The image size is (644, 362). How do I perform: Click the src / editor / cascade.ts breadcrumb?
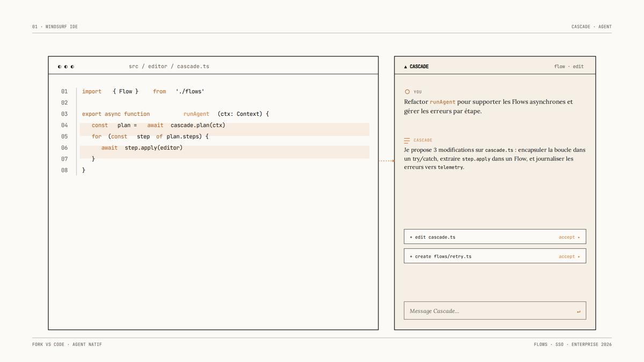(169, 67)
